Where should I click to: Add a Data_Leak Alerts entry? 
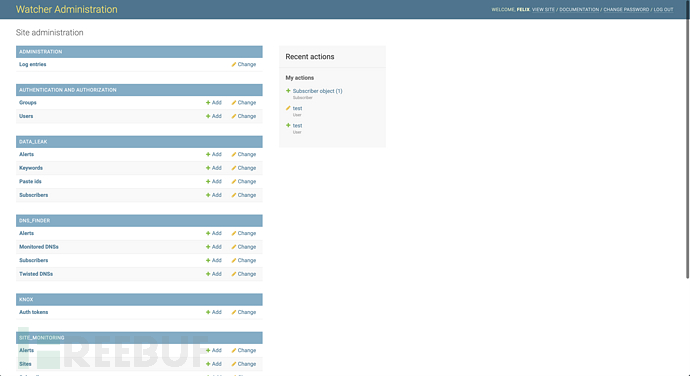(x=214, y=155)
